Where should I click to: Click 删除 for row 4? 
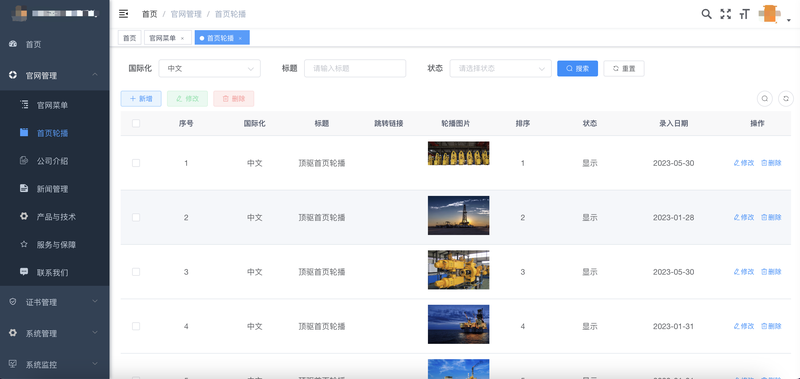point(771,326)
